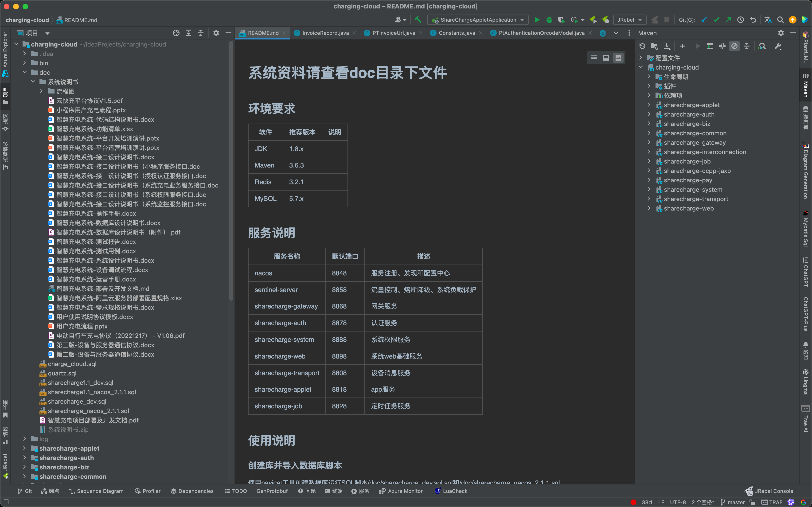Screen dimensions: 812x507
Task: Switch README to preview-only view
Action: (618, 58)
